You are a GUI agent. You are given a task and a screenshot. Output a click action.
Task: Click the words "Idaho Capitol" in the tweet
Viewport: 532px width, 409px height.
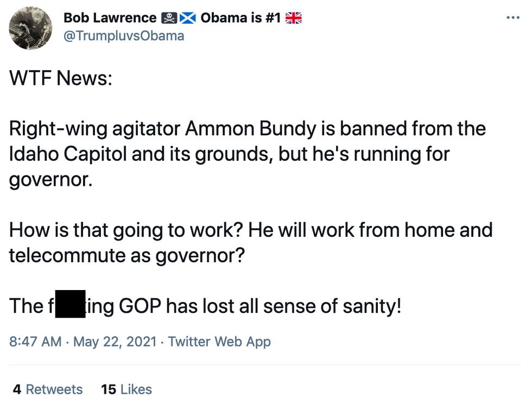(x=67, y=154)
